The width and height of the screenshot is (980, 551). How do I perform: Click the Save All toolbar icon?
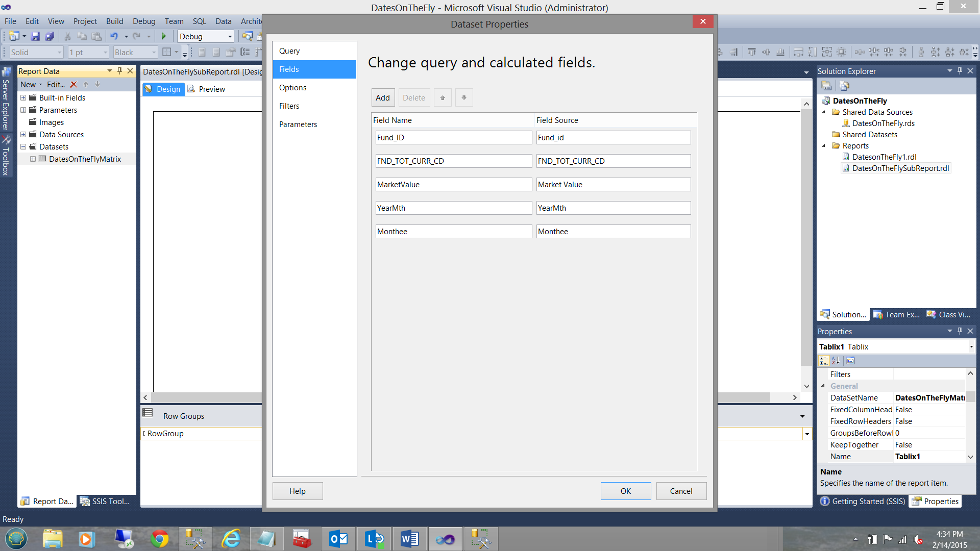tap(50, 36)
